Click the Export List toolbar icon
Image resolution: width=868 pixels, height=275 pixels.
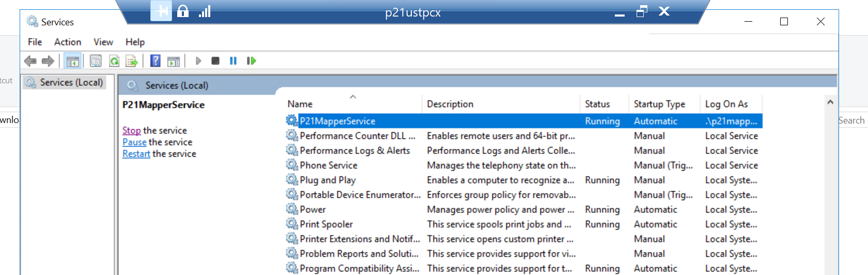[132, 61]
